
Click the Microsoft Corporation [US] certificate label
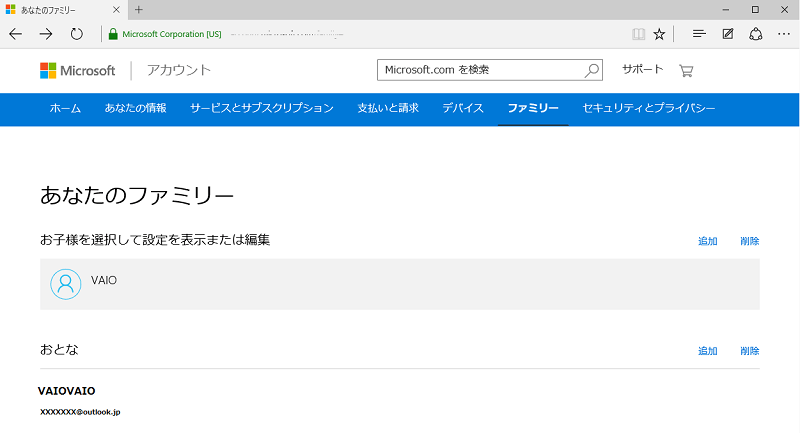[172, 34]
